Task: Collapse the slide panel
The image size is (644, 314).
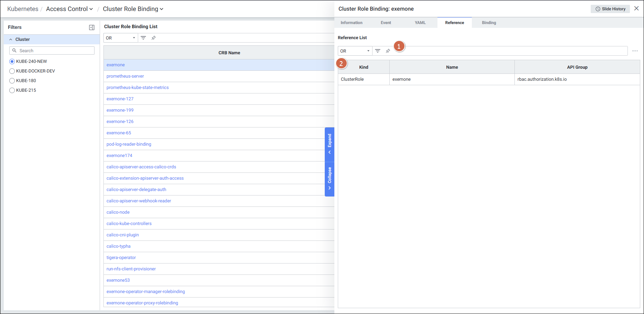Action: (x=330, y=179)
